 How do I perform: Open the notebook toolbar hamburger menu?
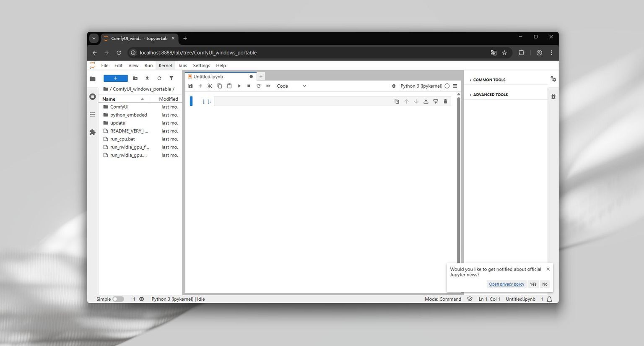pyautogui.click(x=455, y=86)
